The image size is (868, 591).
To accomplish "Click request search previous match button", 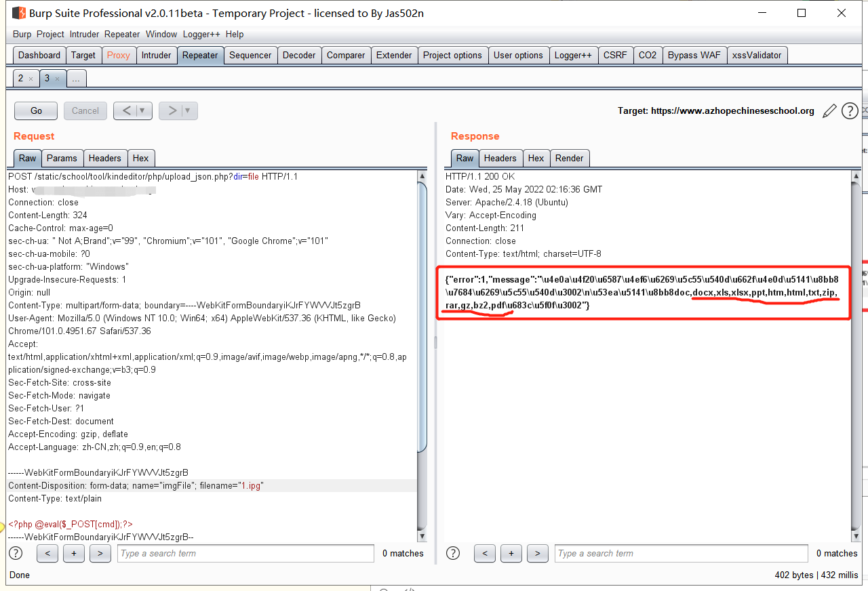I will (47, 553).
